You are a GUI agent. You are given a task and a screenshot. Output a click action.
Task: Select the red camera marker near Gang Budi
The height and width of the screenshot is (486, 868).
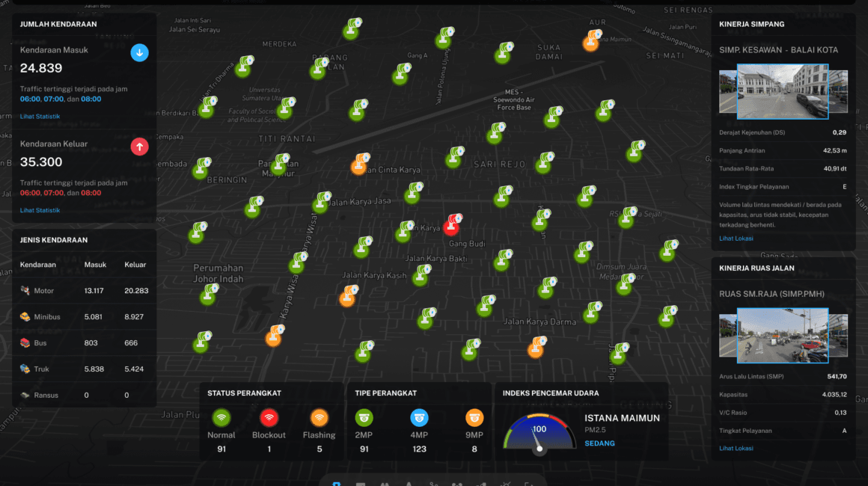coord(453,222)
